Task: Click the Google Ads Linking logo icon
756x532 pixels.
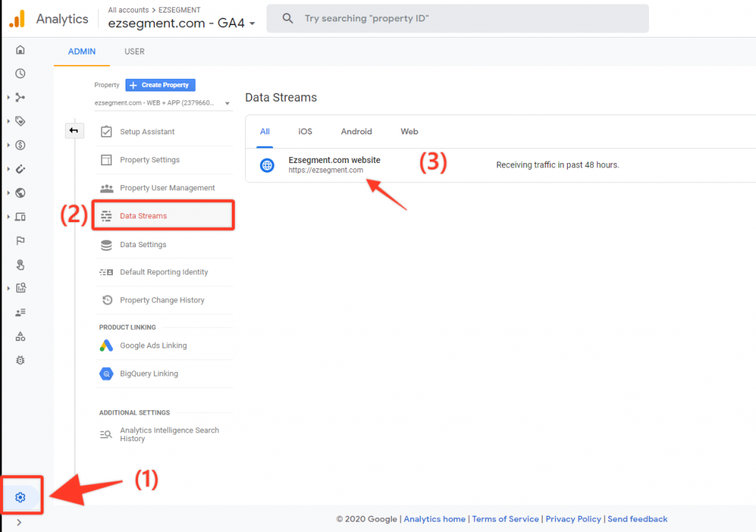Action: click(x=106, y=345)
